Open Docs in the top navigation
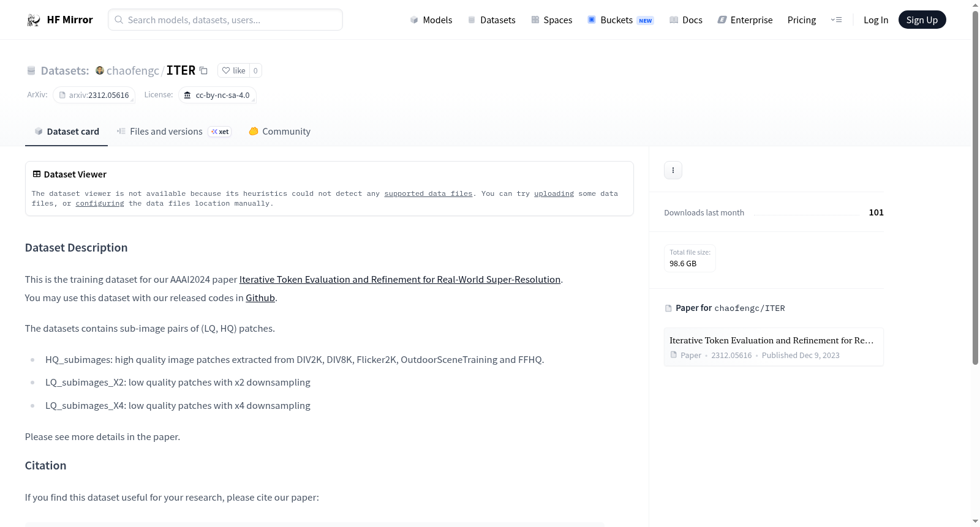The height and width of the screenshot is (527, 980). [x=685, y=20]
